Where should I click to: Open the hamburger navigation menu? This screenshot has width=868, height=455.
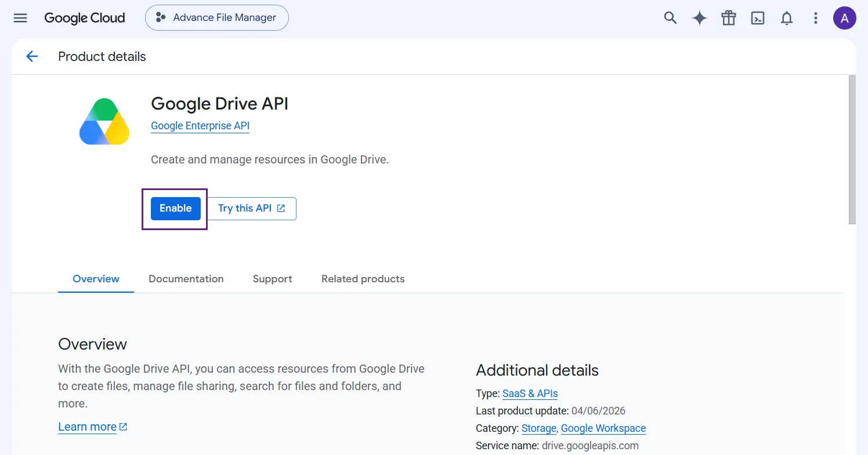click(20, 18)
